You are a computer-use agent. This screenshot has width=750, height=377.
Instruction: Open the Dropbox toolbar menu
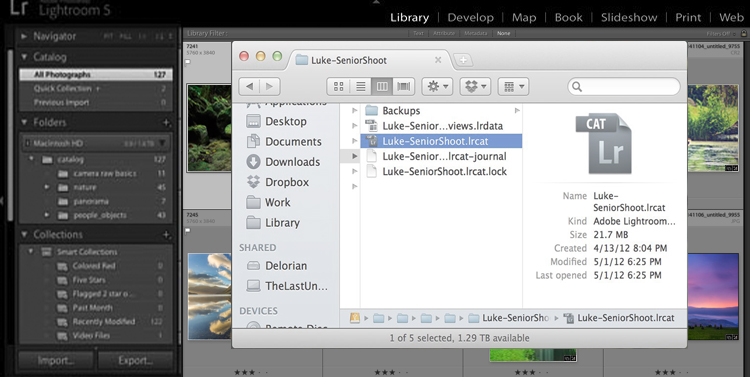(475, 87)
